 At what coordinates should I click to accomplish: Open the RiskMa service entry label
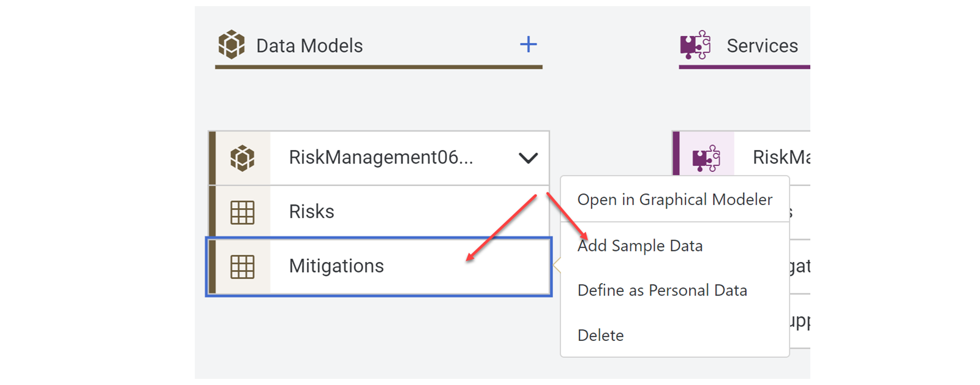782,157
